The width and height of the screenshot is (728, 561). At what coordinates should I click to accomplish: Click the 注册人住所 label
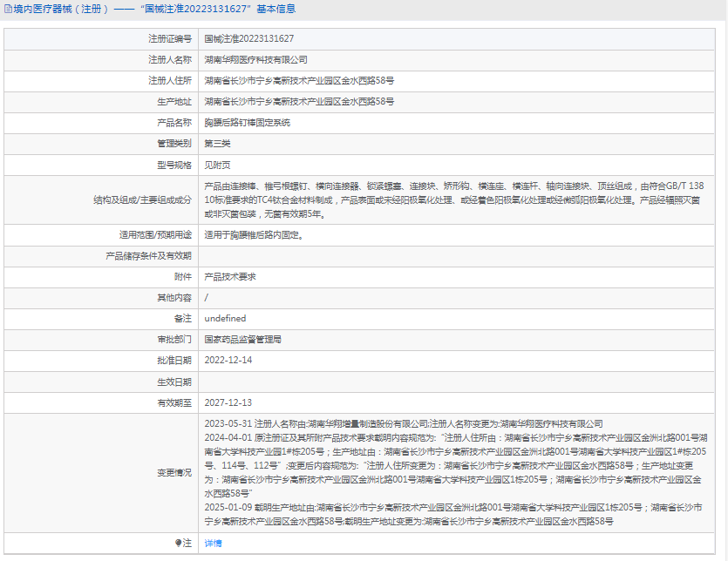[170, 80]
